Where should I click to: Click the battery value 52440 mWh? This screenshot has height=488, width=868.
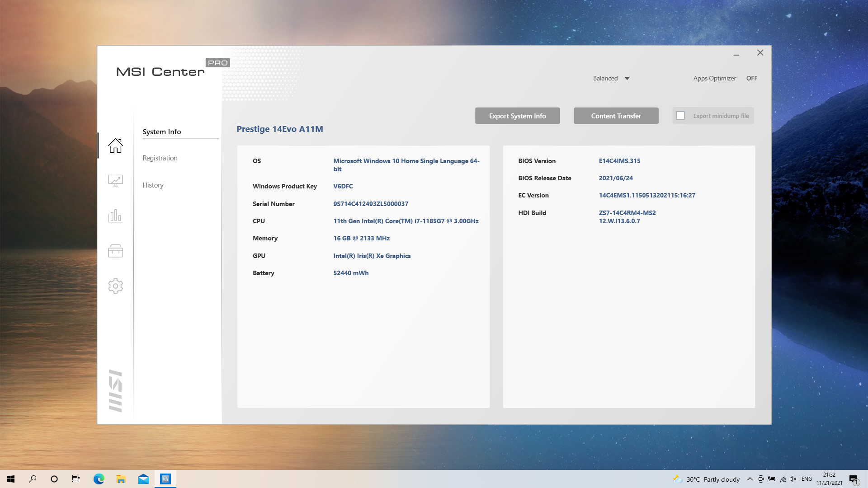[351, 273]
